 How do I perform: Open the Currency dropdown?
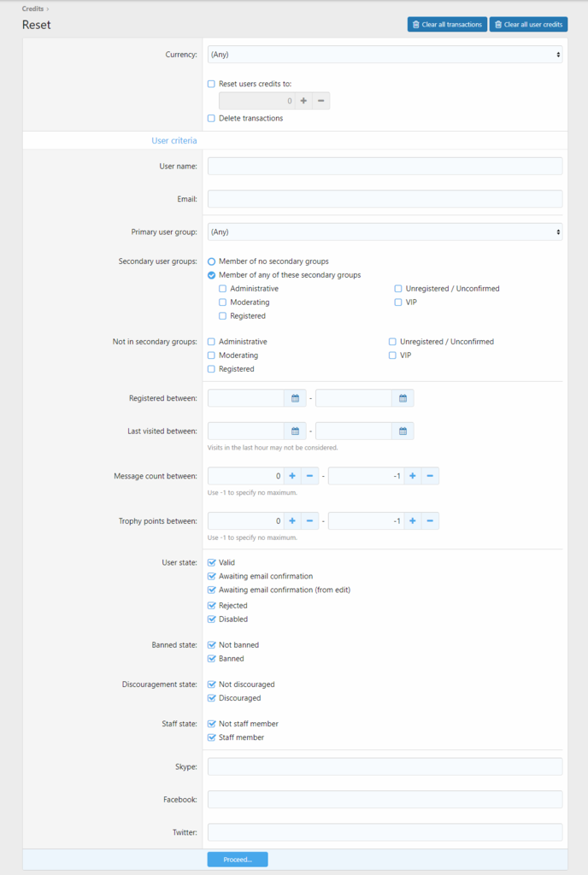385,55
